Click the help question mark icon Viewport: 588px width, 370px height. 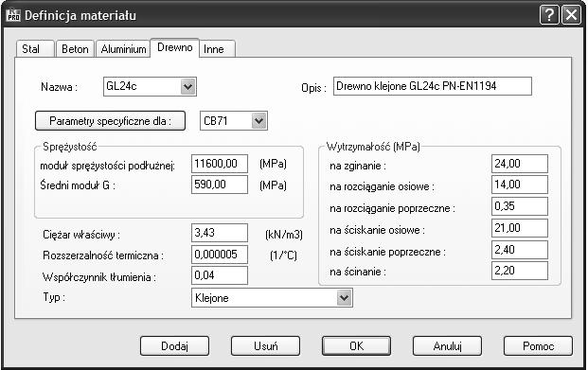pyautogui.click(x=549, y=15)
